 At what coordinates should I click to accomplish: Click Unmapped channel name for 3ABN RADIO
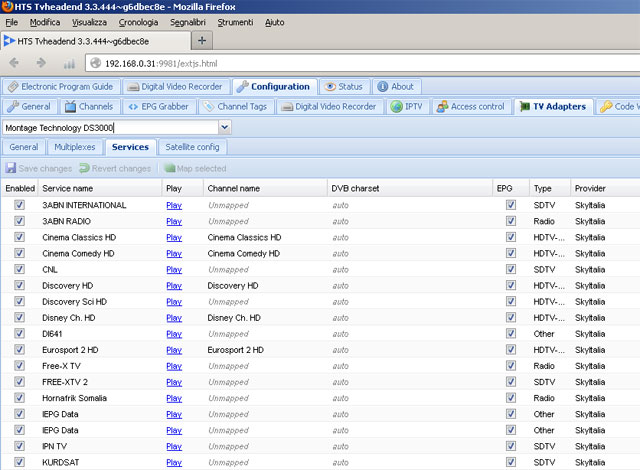pos(228,221)
